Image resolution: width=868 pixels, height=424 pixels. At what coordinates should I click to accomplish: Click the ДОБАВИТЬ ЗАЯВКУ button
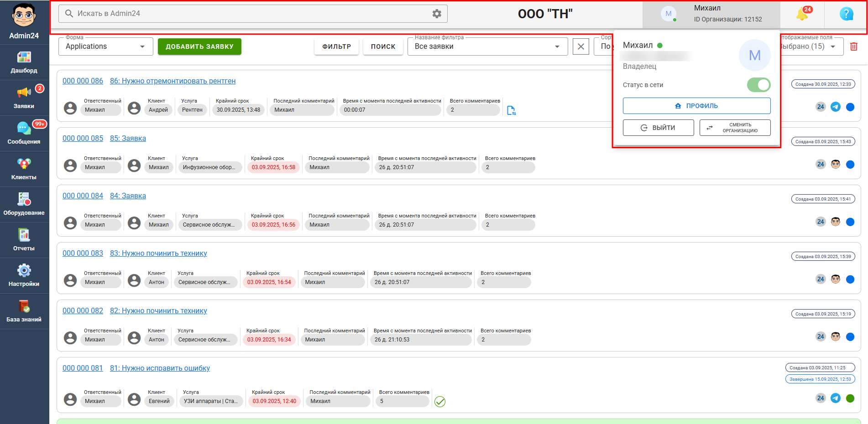pos(199,47)
